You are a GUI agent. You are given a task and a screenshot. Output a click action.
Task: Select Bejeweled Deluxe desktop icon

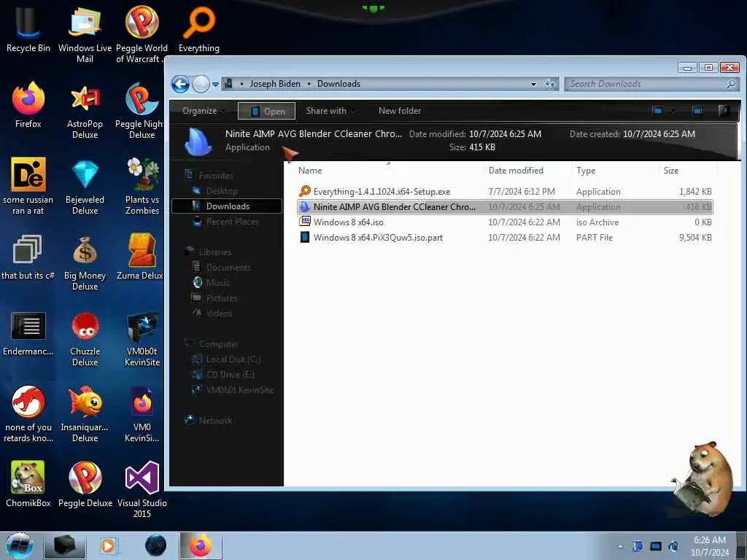tap(85, 186)
